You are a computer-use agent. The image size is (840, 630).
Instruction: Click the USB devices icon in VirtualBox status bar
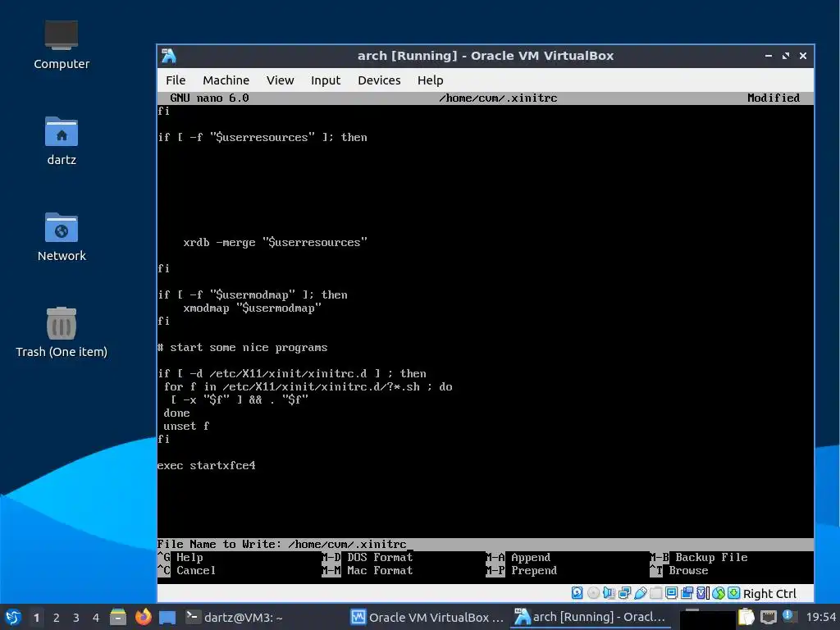click(x=640, y=593)
